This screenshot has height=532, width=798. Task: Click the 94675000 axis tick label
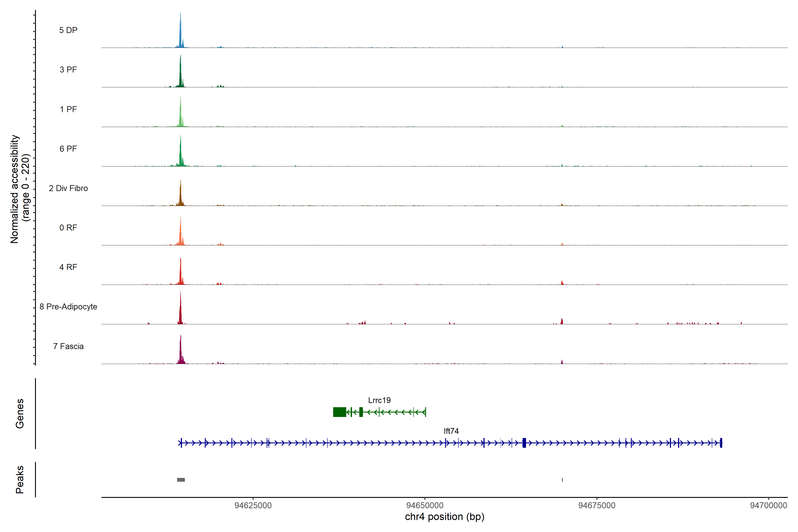pos(597,505)
